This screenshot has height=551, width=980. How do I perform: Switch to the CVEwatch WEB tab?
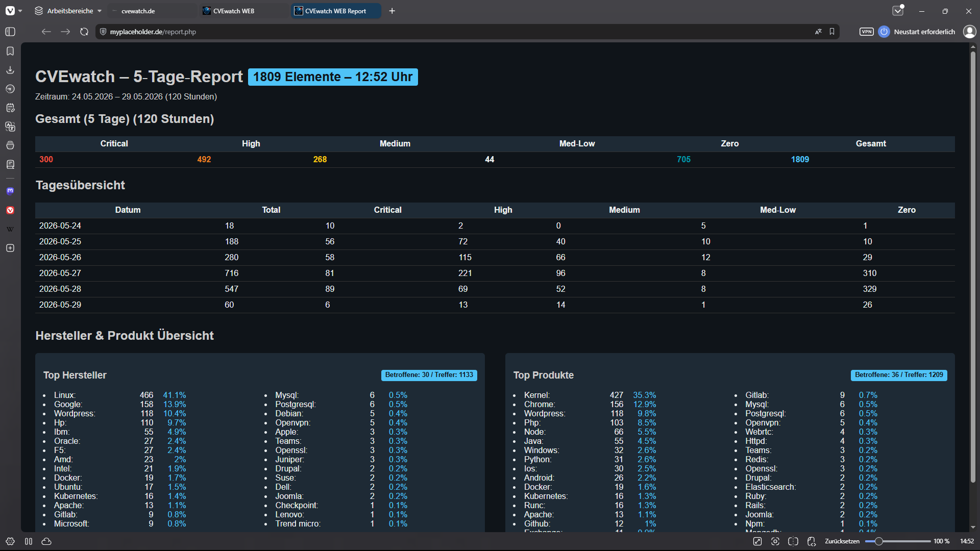coord(244,11)
